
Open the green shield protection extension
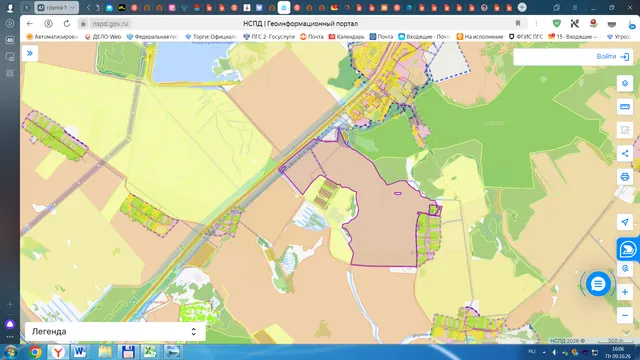556,24
